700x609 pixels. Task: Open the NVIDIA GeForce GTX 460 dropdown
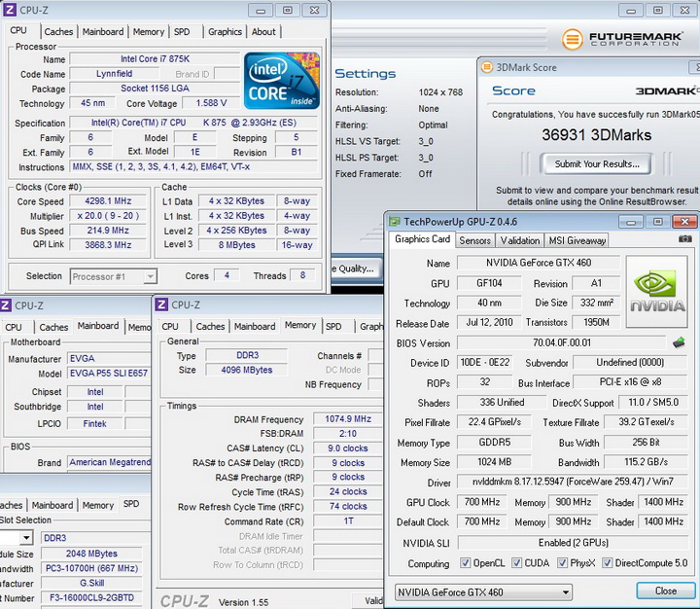484,591
